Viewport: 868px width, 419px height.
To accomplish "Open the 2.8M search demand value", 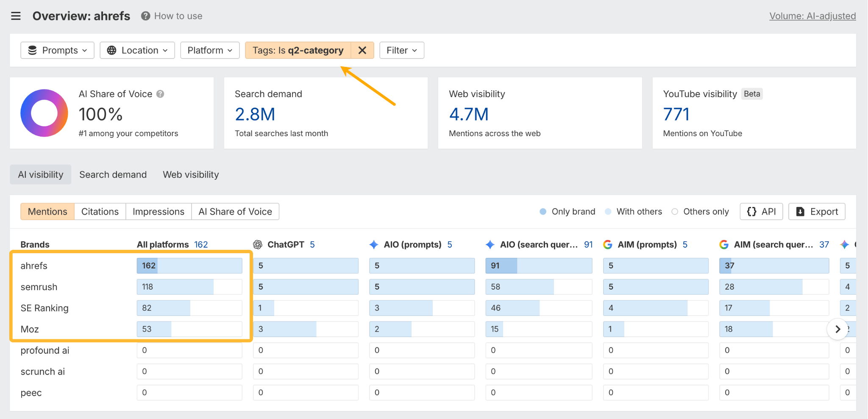I will coord(255,115).
